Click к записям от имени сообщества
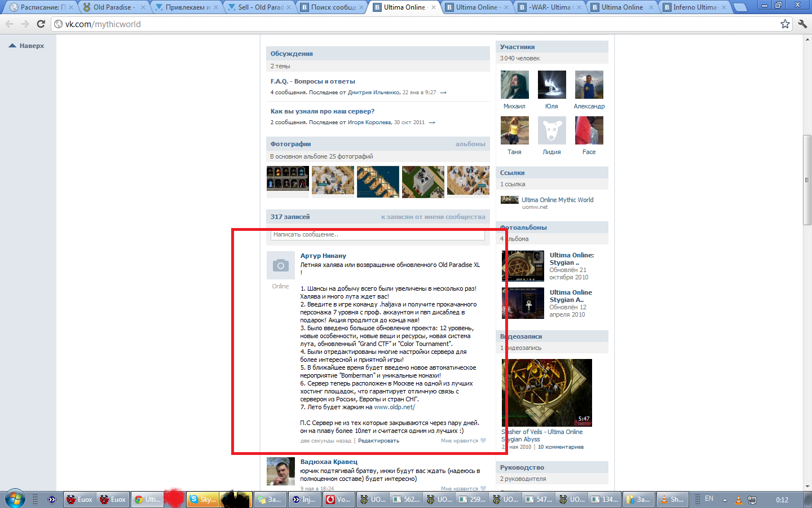The width and height of the screenshot is (812, 508). pyautogui.click(x=433, y=217)
